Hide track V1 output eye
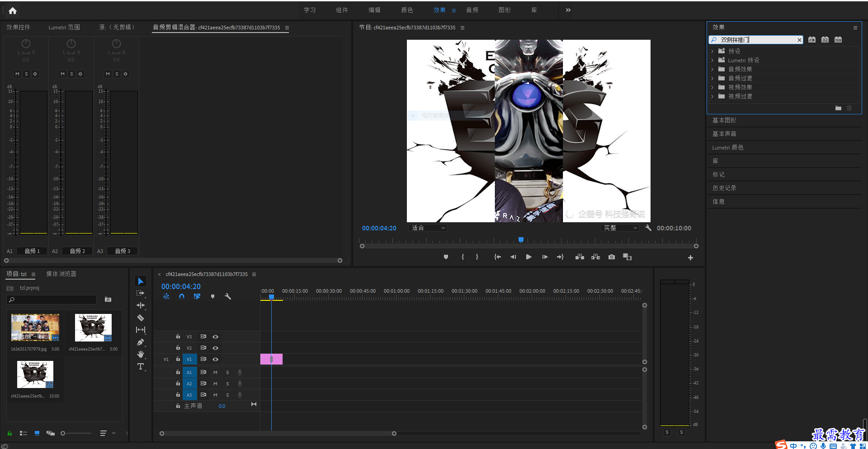 click(216, 360)
